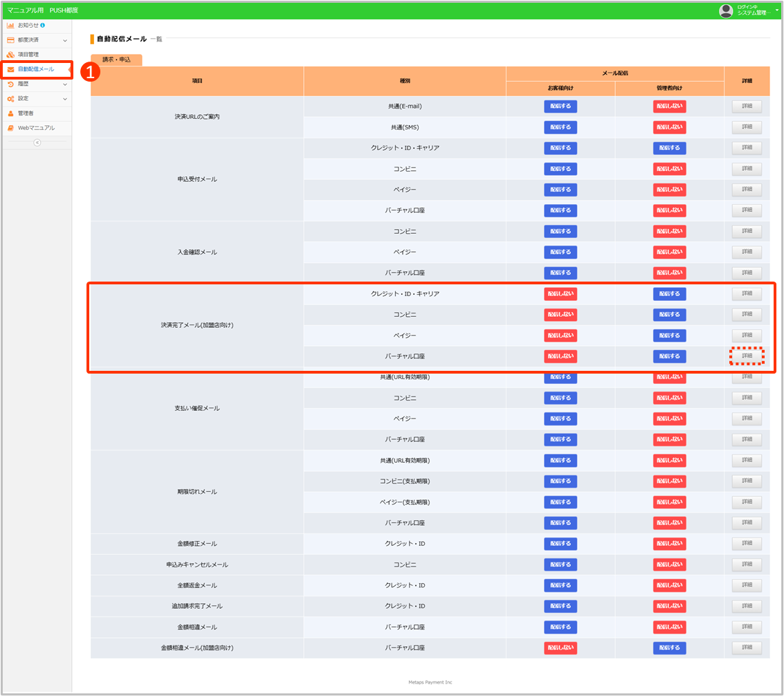Collapse sidebar with the double-chevron button
This screenshot has width=784, height=696.
(x=37, y=143)
